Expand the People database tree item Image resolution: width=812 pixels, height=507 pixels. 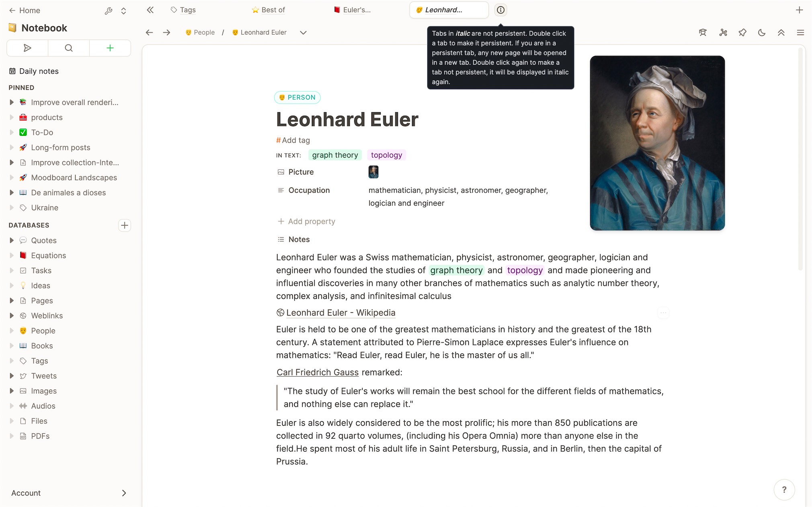(x=11, y=330)
